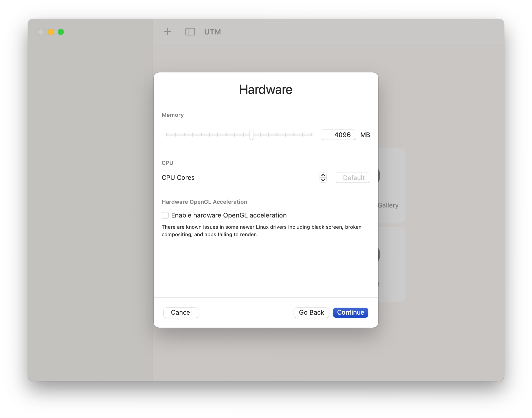
Task: Click the Hardware OpenGL Acceleration section label
Action: point(204,202)
